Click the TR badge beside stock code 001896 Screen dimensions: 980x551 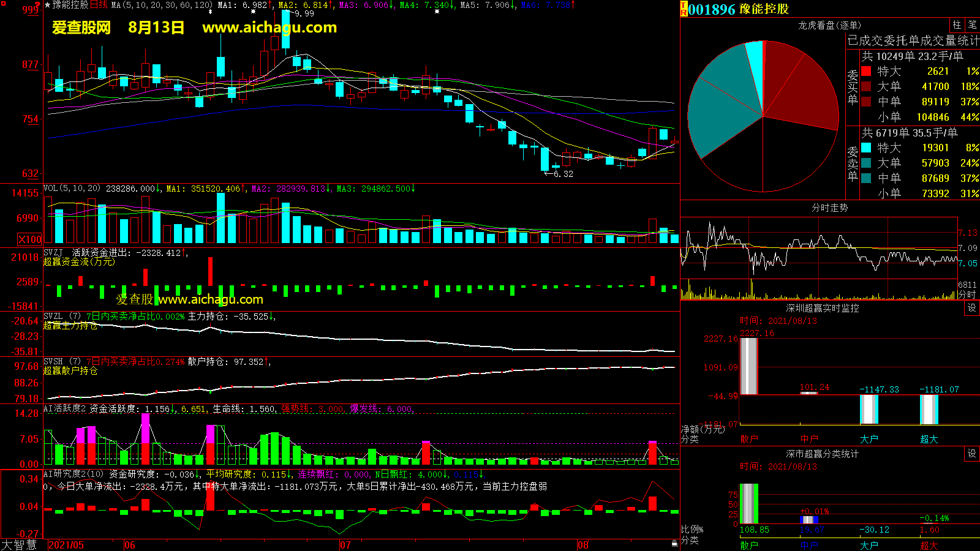[x=684, y=9]
